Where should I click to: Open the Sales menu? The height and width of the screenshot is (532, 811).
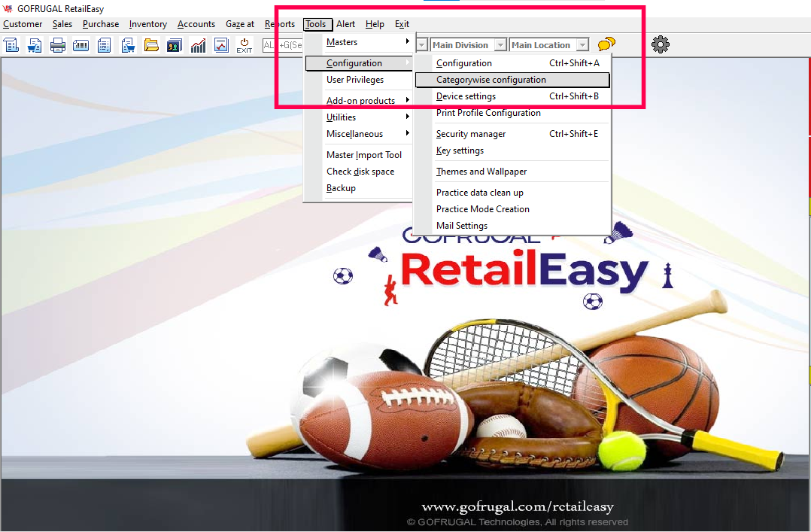point(62,24)
